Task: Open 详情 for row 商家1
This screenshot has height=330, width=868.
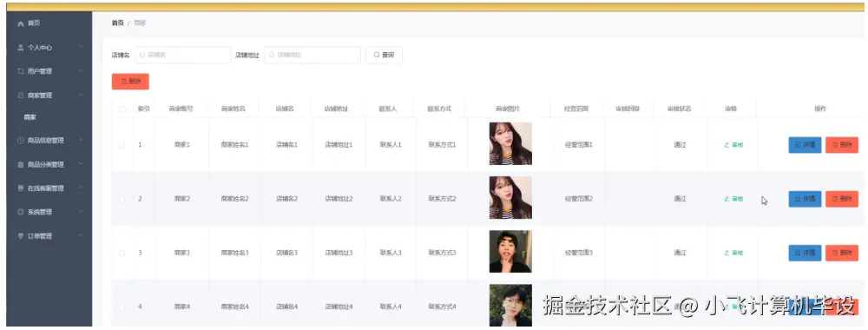Action: point(805,145)
